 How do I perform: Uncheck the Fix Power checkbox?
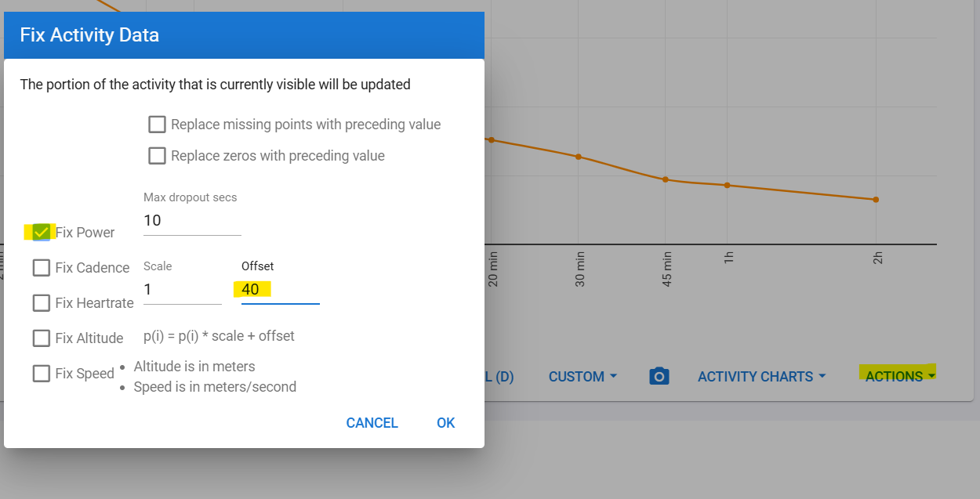coord(42,232)
